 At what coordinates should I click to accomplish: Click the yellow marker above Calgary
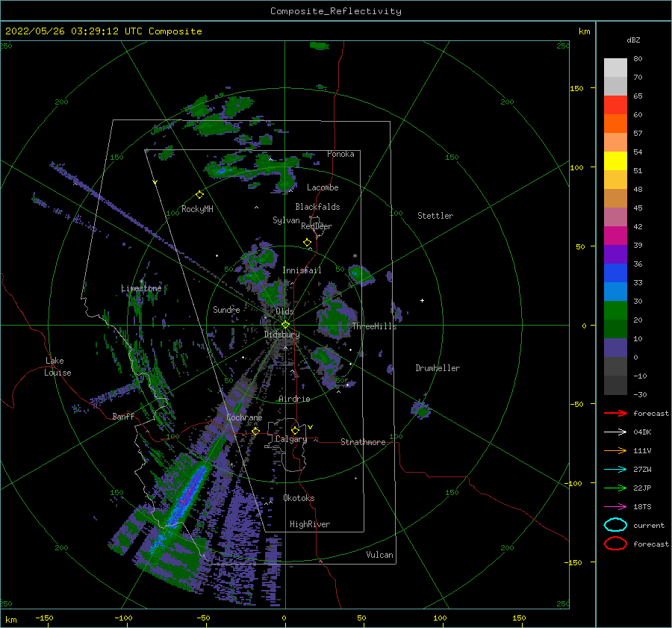(295, 430)
